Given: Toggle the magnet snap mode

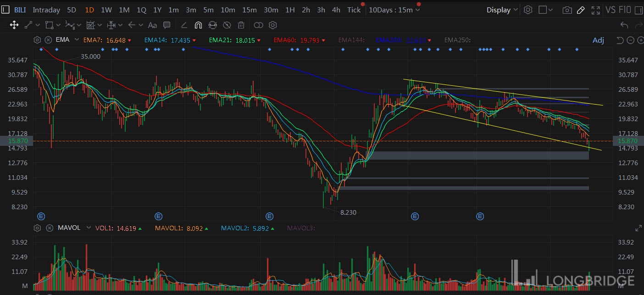Looking at the screenshot, I should click(x=198, y=25).
